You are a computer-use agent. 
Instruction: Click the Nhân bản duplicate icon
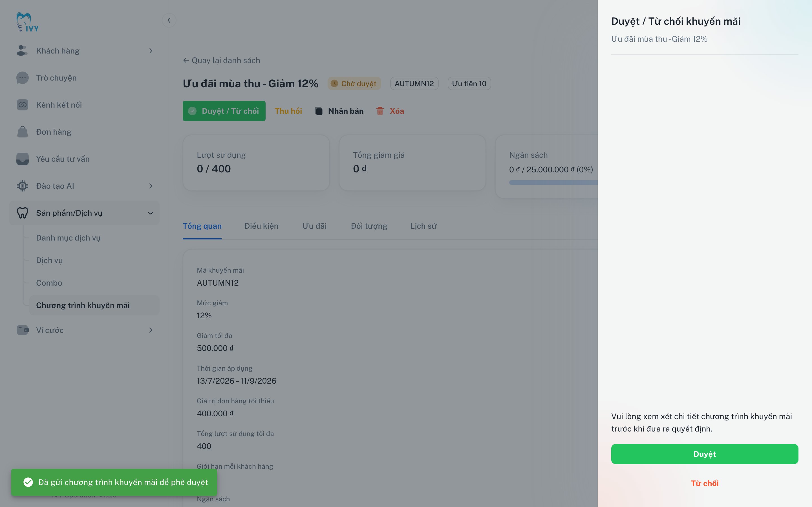tap(318, 111)
